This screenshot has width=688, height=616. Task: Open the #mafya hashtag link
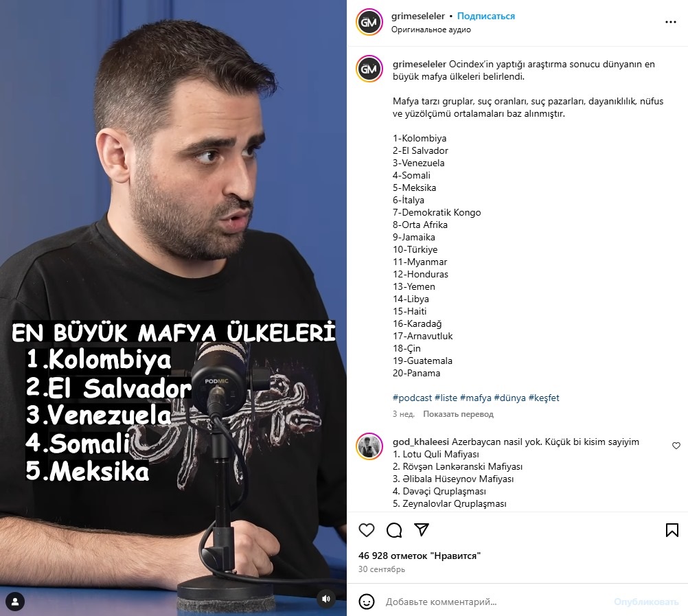click(475, 398)
